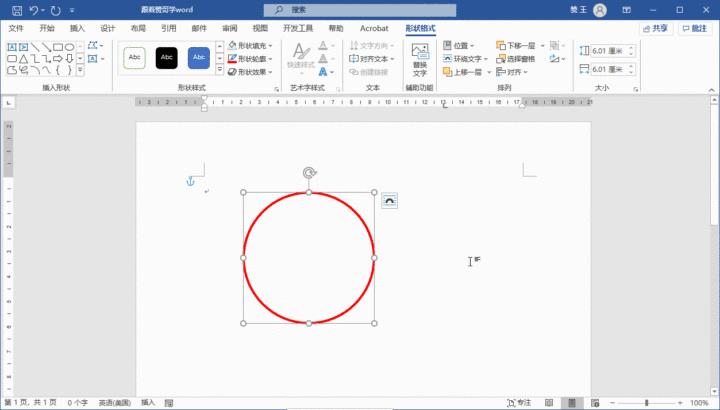Screen dimensions: 720x410
Task: Undo the last action
Action: click(34, 10)
